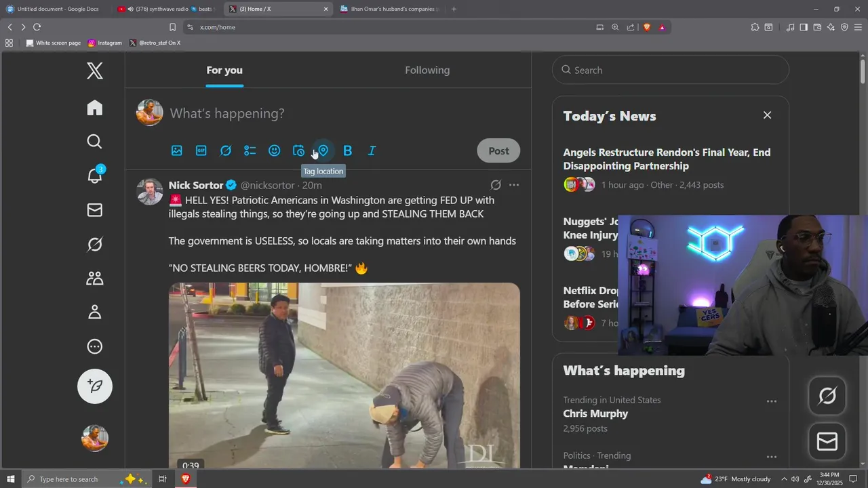
Task: Play the video in Nick Sortor's post
Action: click(344, 375)
